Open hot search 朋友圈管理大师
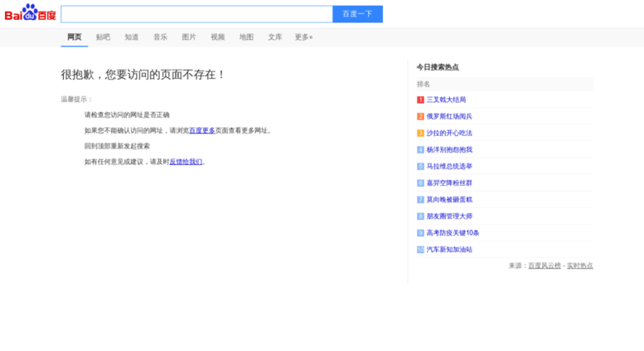 pyautogui.click(x=449, y=217)
